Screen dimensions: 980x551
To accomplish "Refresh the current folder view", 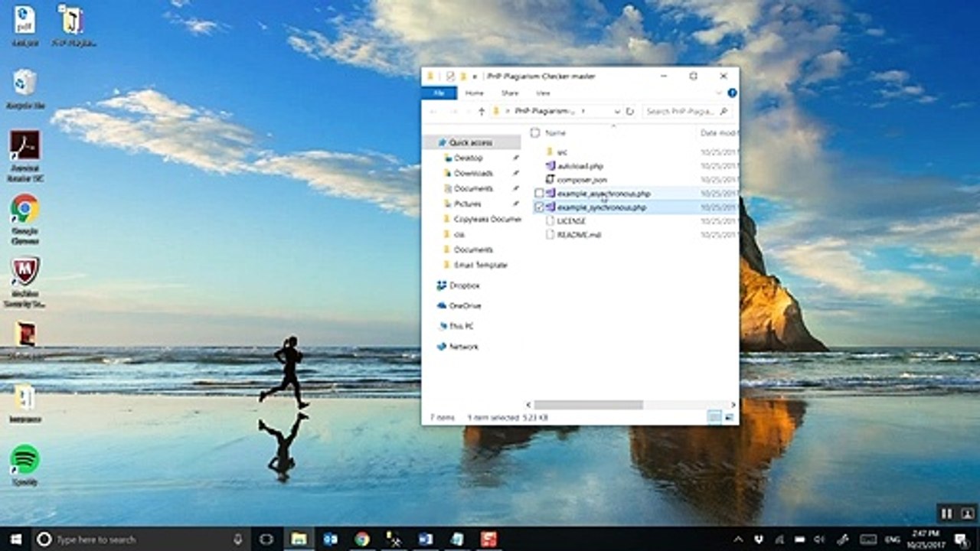I will point(630,112).
